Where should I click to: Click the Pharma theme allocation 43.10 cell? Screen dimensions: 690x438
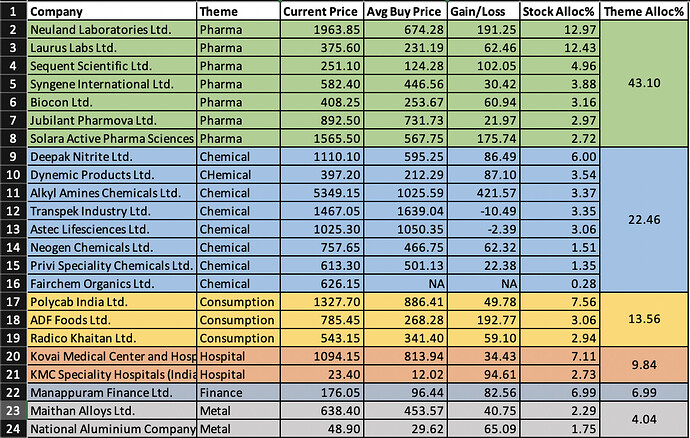coord(646,84)
